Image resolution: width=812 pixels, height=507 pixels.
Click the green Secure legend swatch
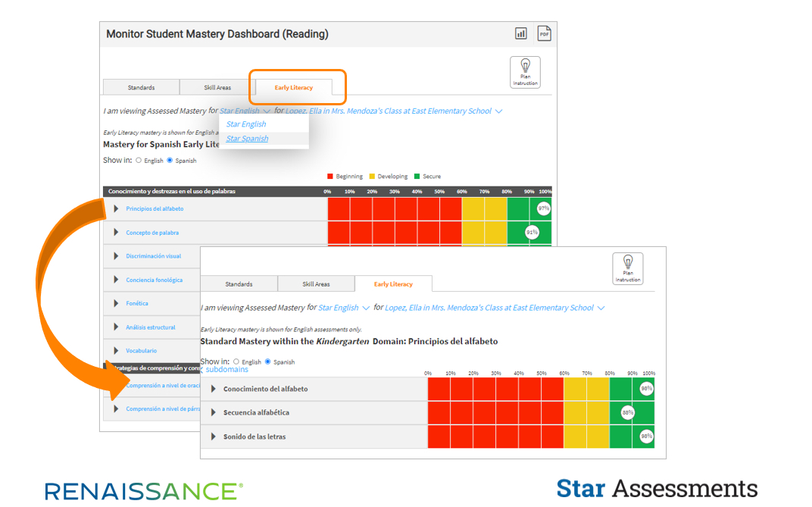point(417,176)
